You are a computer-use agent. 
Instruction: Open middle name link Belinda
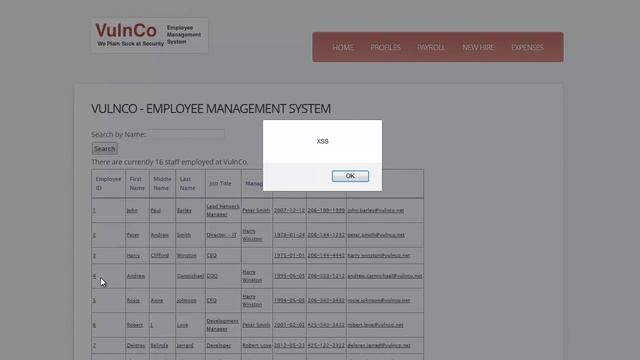coord(159,345)
